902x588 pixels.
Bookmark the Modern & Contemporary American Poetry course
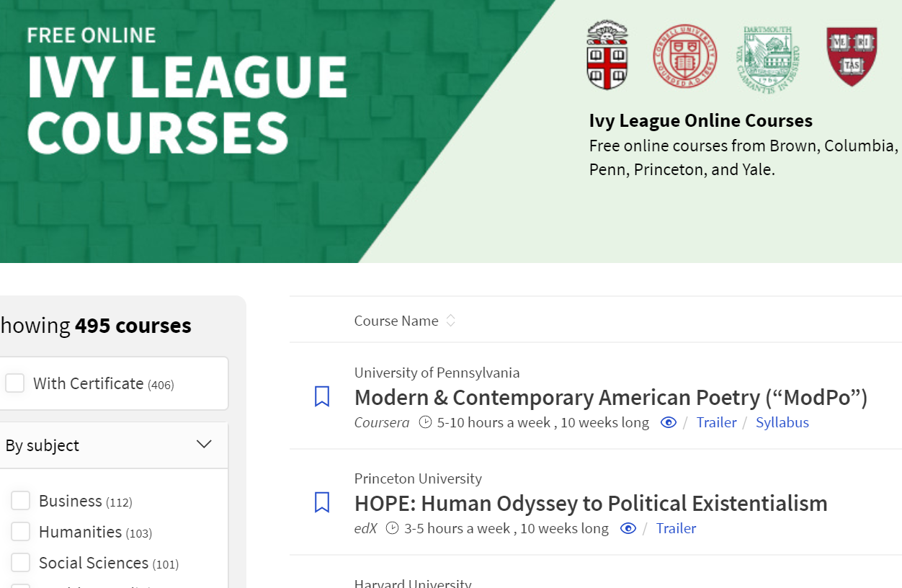coord(322,396)
